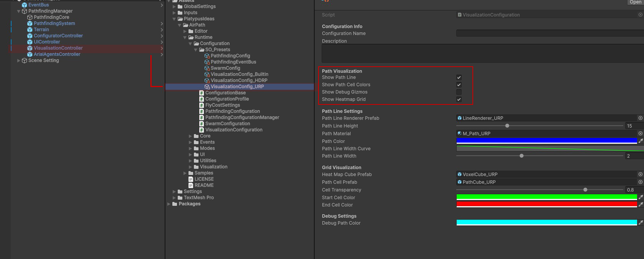Click object picker circle for Path Line Renderer Prefab

coord(640,118)
